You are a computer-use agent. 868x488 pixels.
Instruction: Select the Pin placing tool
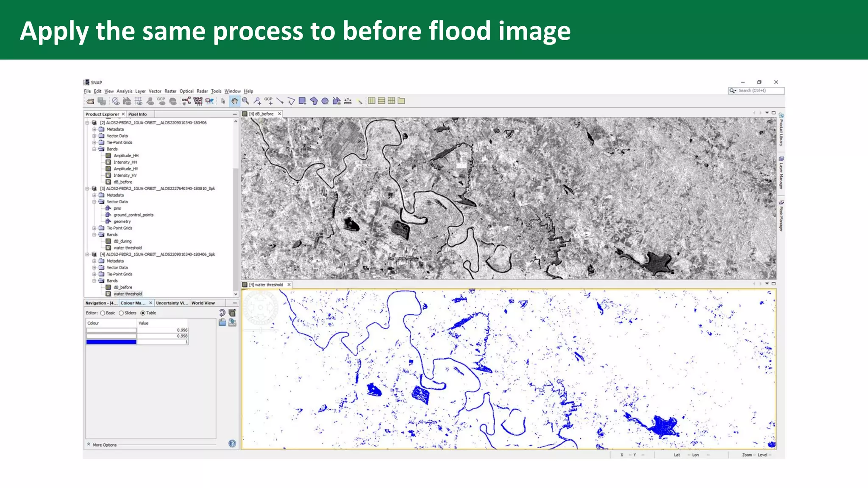pyautogui.click(x=257, y=101)
